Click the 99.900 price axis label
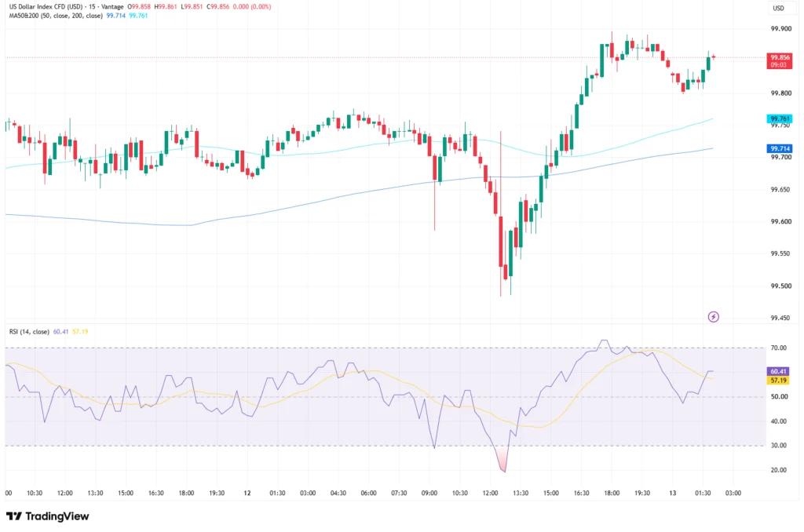This screenshot has height=532, width=804. pyautogui.click(x=781, y=29)
